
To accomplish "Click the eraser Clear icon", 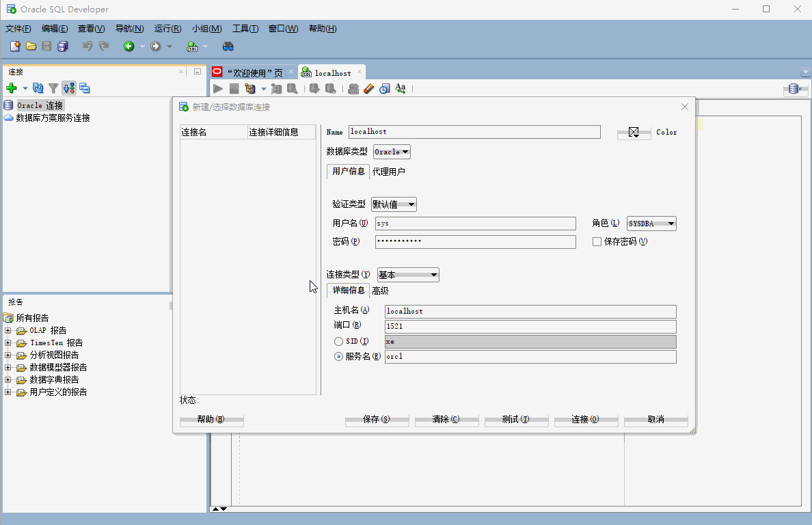I will pyautogui.click(x=368, y=89).
